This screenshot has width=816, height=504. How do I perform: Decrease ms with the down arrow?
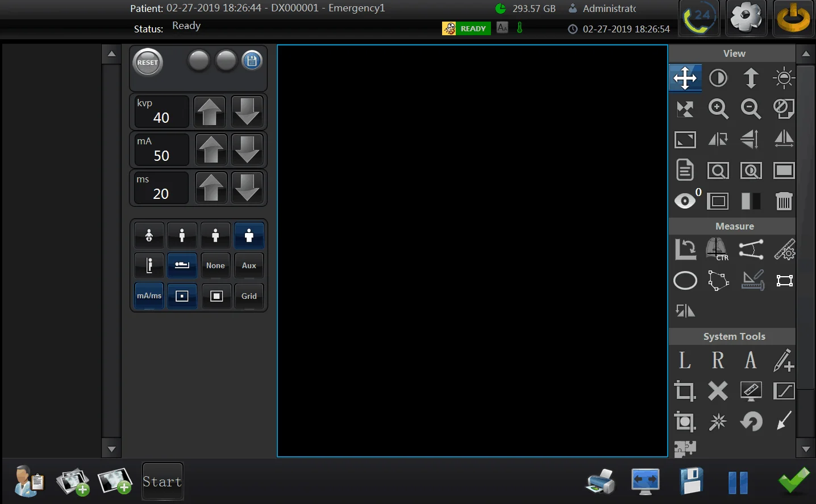247,188
